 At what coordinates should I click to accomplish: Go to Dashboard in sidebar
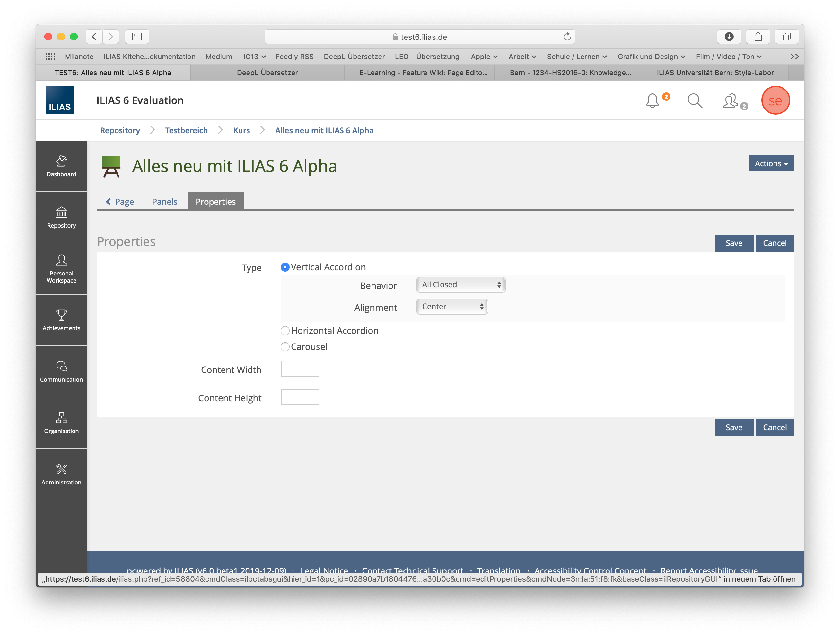[62, 166]
